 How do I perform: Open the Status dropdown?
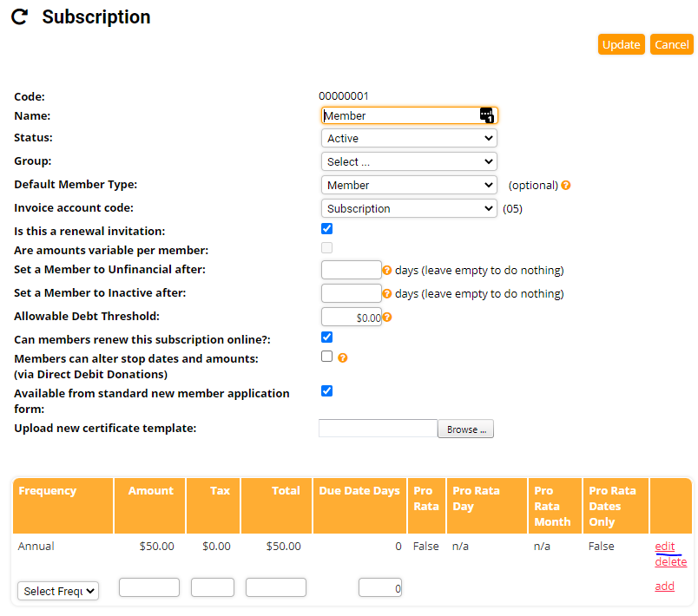[x=408, y=138]
